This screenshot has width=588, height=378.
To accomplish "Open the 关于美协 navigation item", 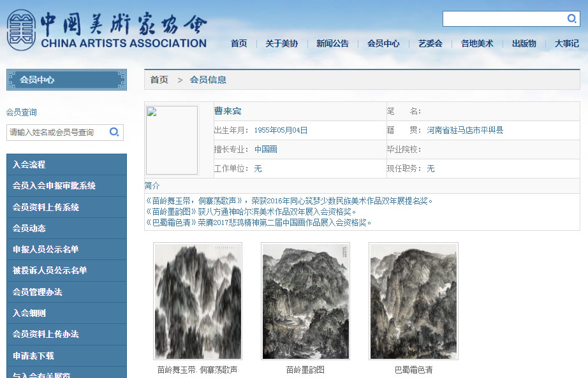I will point(281,43).
